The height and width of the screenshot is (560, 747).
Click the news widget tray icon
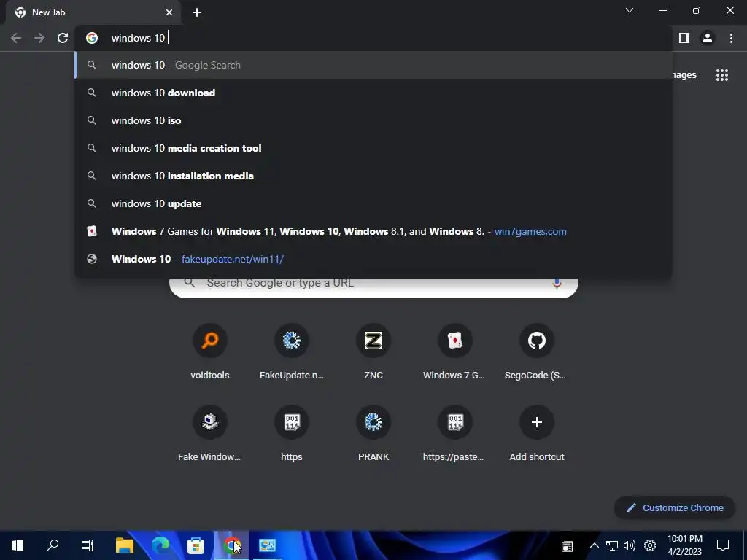567,546
